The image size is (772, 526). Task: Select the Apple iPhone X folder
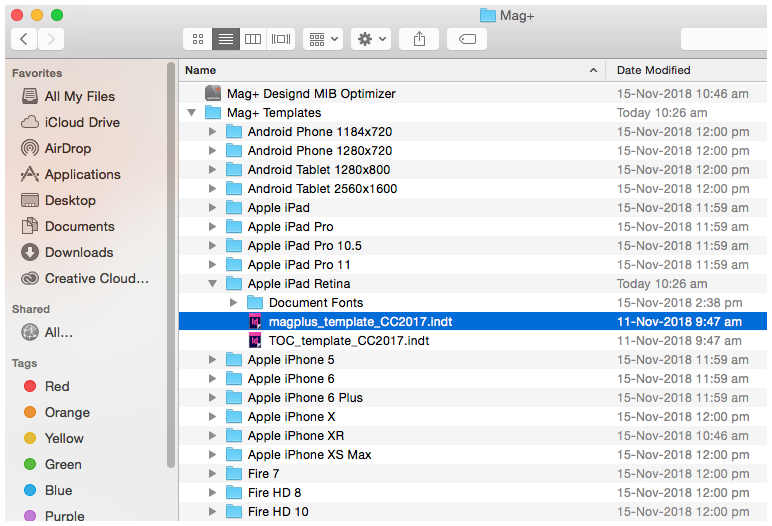(x=473, y=417)
